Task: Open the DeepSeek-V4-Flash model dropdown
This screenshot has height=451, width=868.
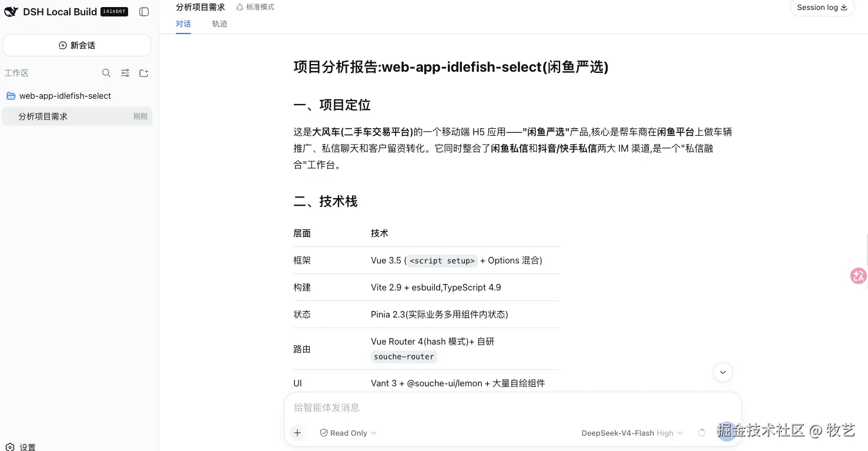Action: [632, 433]
